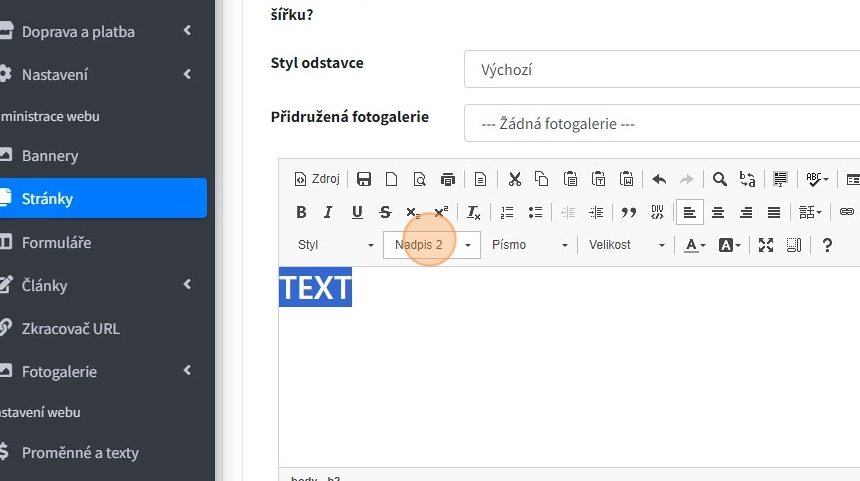
Task: Click the Print icon in toolbar
Action: click(x=448, y=180)
